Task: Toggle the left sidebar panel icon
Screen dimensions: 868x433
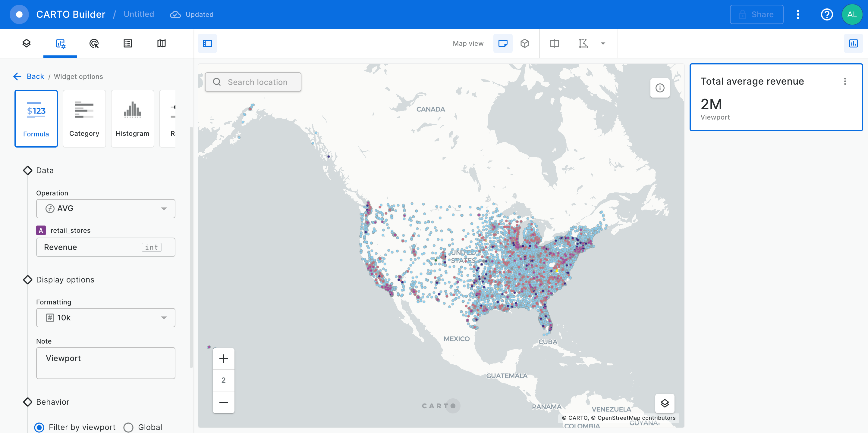Action: click(x=207, y=43)
